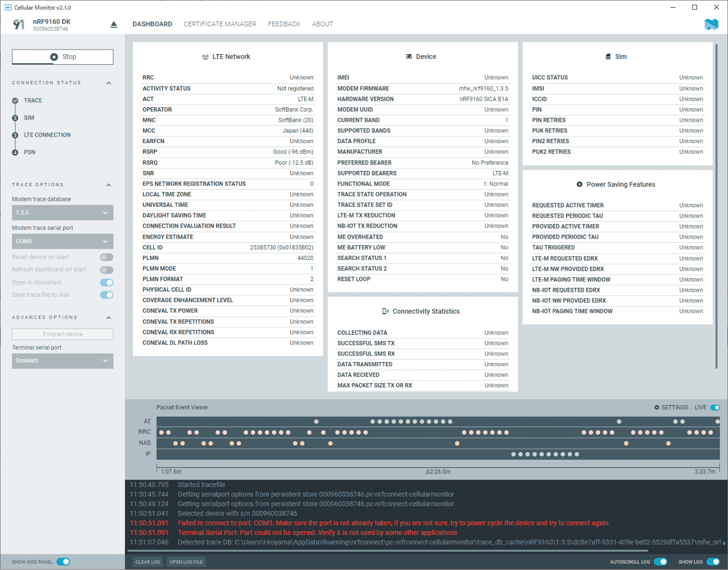This screenshot has width=728, height=570.
Task: Click the eject device icon next to nRF9160 DK
Action: [x=114, y=25]
